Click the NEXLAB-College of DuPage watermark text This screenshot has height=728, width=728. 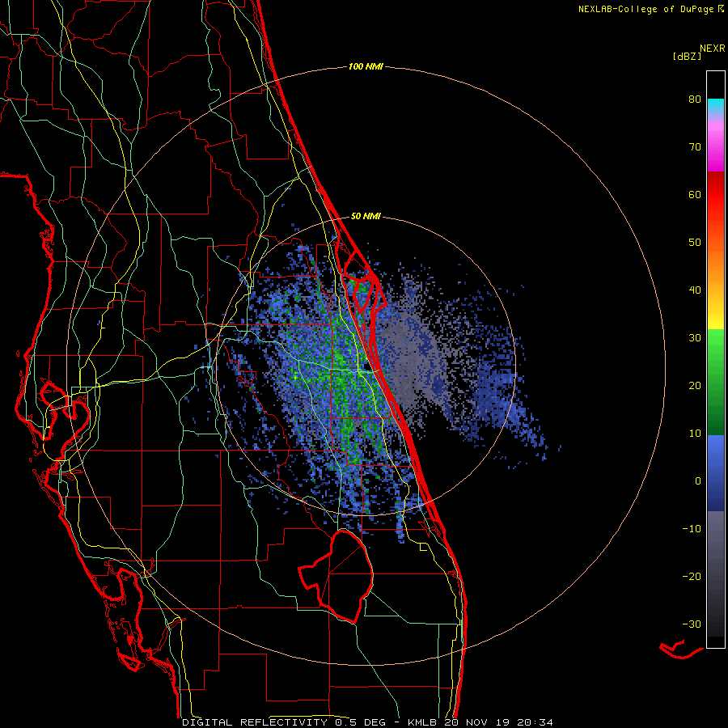[x=650, y=9]
